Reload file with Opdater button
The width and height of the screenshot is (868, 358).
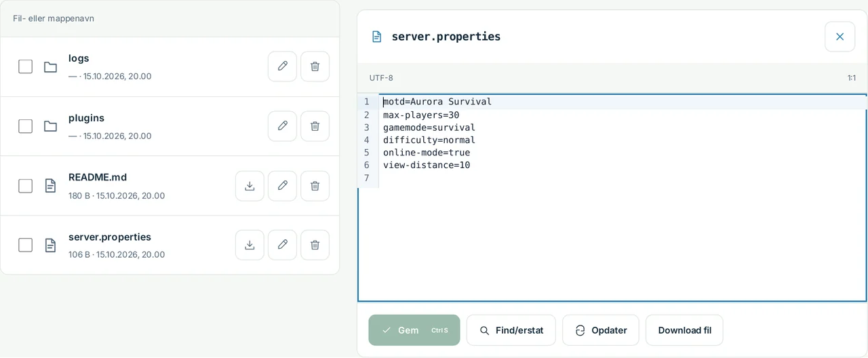tap(601, 330)
